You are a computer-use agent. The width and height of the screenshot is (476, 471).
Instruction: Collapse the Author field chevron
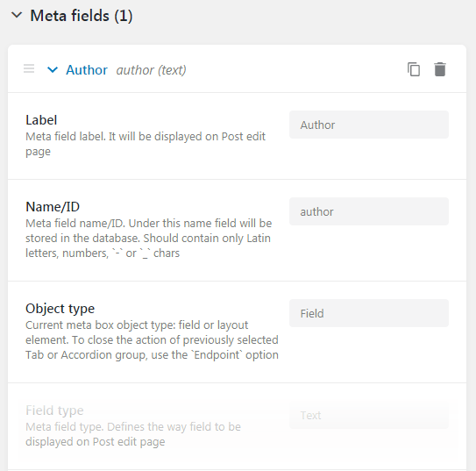[x=53, y=70]
